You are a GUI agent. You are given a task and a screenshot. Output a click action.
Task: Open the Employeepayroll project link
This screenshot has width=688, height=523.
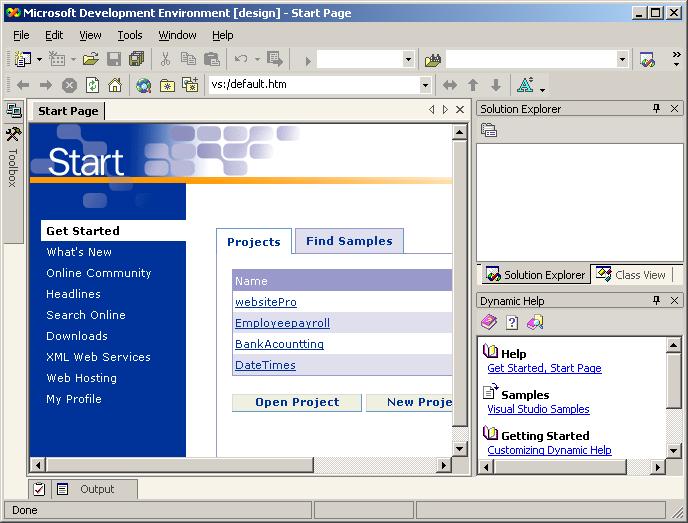(282, 323)
